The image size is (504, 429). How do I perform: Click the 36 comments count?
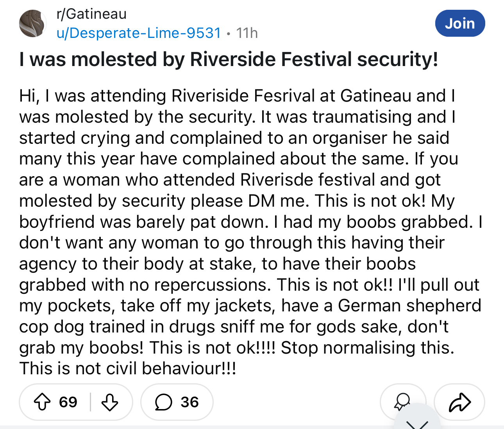[x=189, y=402]
